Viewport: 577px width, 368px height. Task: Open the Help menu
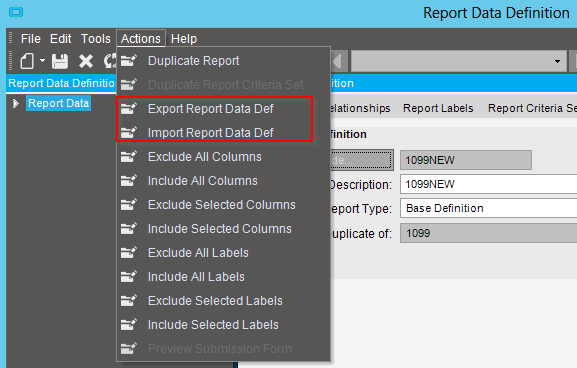pos(184,39)
